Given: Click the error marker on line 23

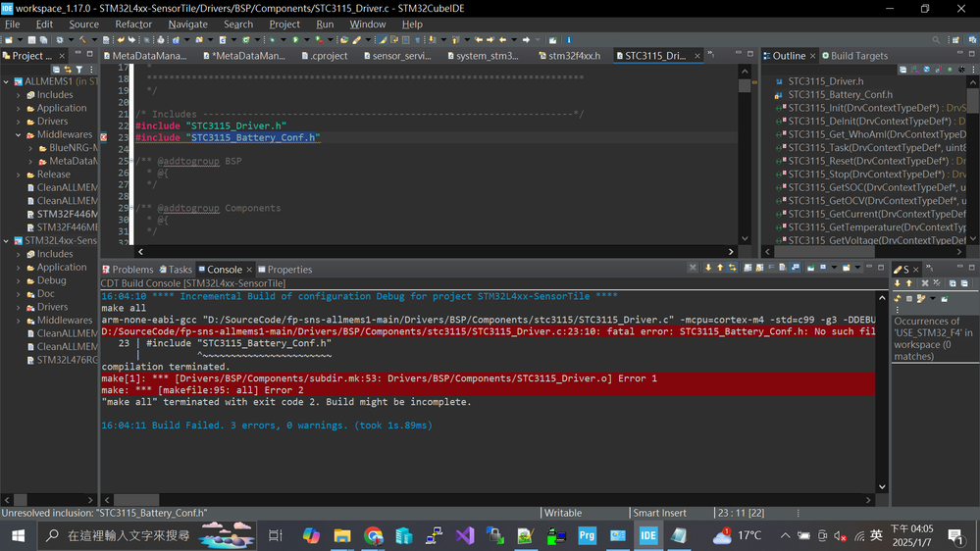Looking at the screenshot, I should [104, 137].
